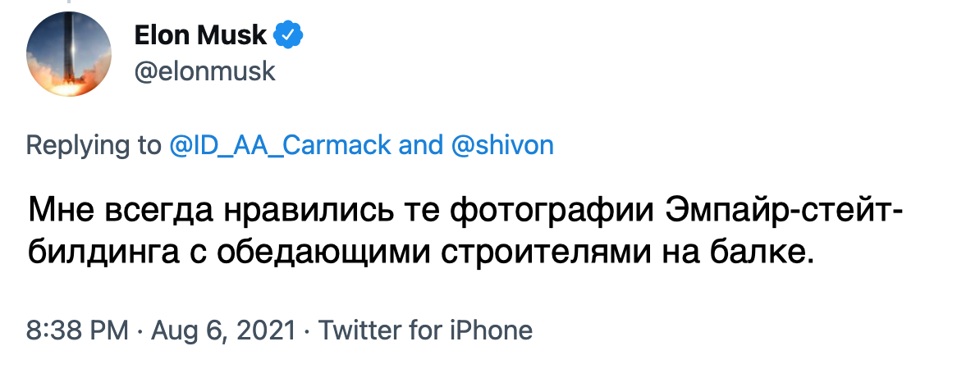Open the Elon Musk display name

click(200, 34)
